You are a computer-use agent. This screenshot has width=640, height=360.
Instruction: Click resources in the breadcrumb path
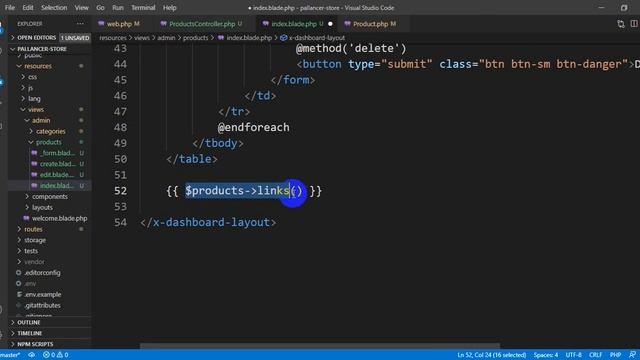[113, 38]
